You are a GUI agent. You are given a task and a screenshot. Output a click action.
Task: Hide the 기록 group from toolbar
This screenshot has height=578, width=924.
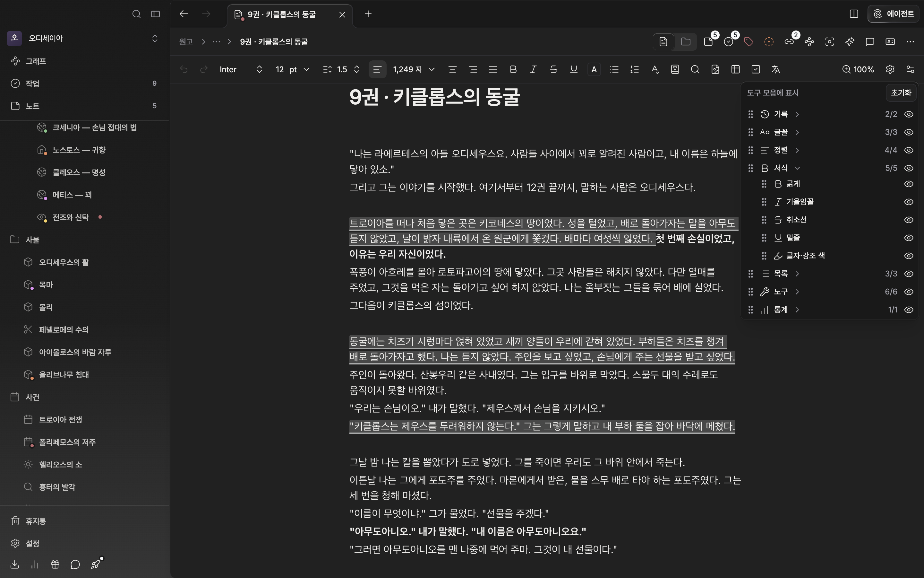[x=909, y=114]
